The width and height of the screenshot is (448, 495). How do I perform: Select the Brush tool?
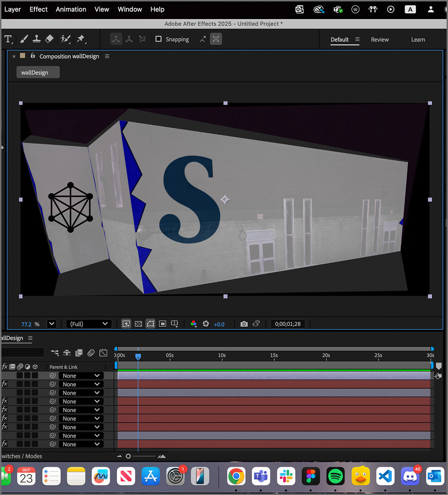pyautogui.click(x=24, y=39)
